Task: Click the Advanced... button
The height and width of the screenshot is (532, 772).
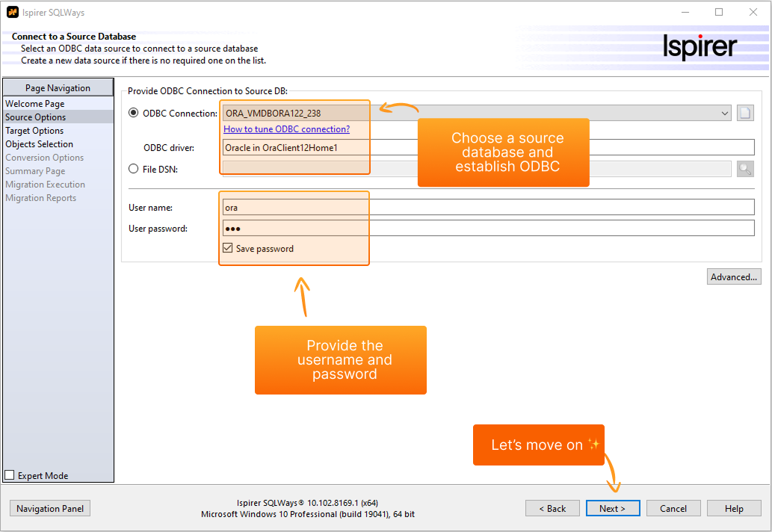Action: click(733, 276)
